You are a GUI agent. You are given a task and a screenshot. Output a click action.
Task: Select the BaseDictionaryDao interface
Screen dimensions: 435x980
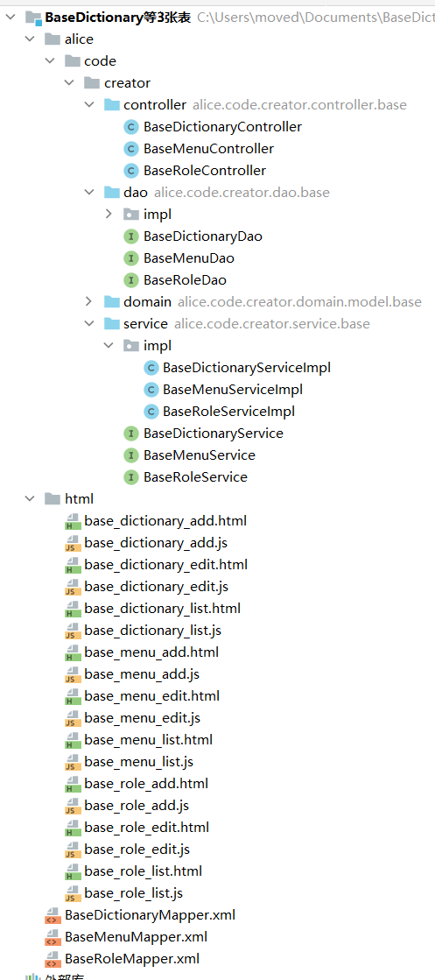[202, 236]
